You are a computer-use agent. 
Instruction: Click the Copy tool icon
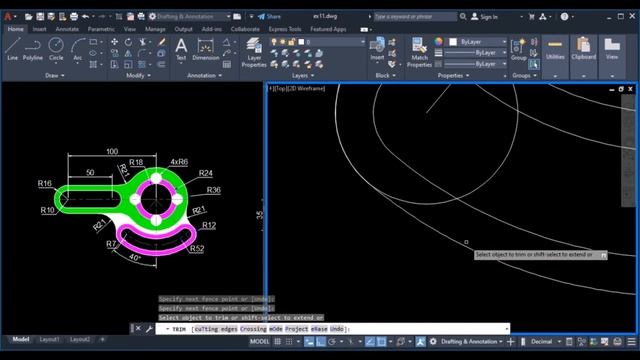click(x=115, y=53)
